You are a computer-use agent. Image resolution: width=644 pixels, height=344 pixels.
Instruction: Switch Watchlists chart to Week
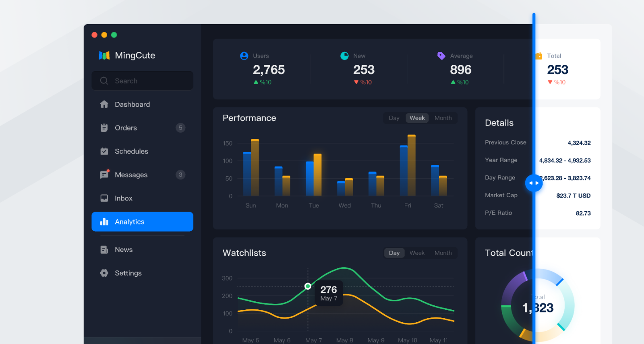click(x=417, y=253)
